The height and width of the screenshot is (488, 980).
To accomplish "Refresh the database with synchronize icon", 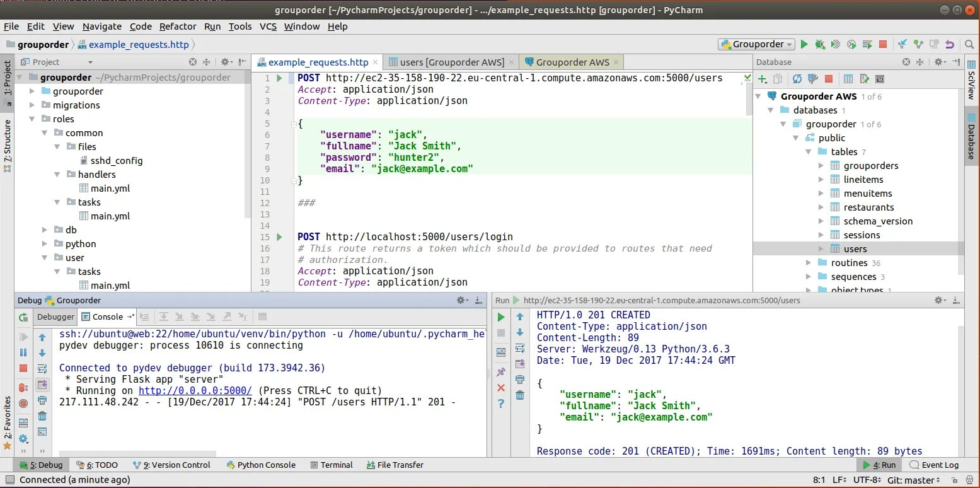I will pos(797,79).
